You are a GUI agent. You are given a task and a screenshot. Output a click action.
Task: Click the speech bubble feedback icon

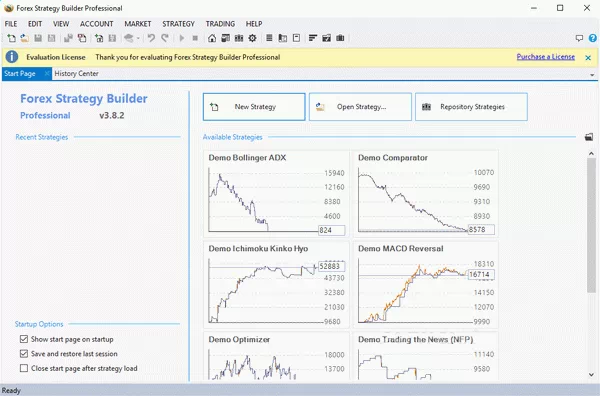(579, 38)
